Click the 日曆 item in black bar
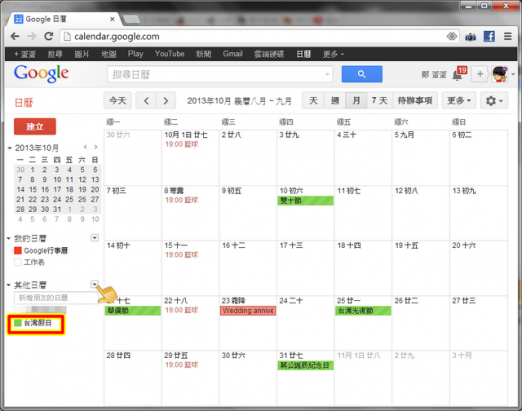 (x=304, y=54)
